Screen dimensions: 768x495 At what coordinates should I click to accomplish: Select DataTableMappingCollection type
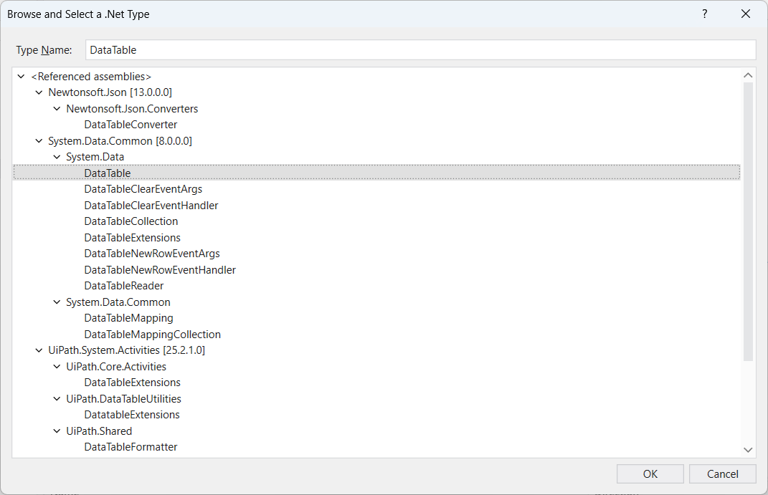coord(152,334)
